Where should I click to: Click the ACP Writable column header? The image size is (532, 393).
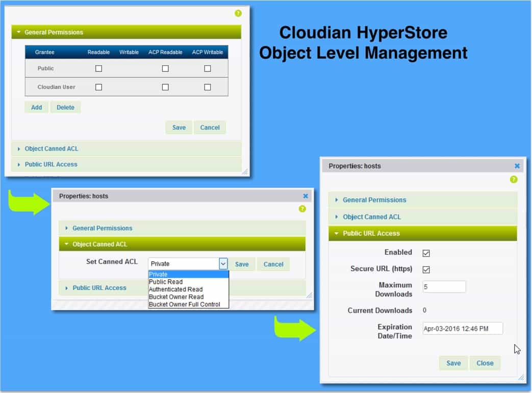(x=208, y=52)
